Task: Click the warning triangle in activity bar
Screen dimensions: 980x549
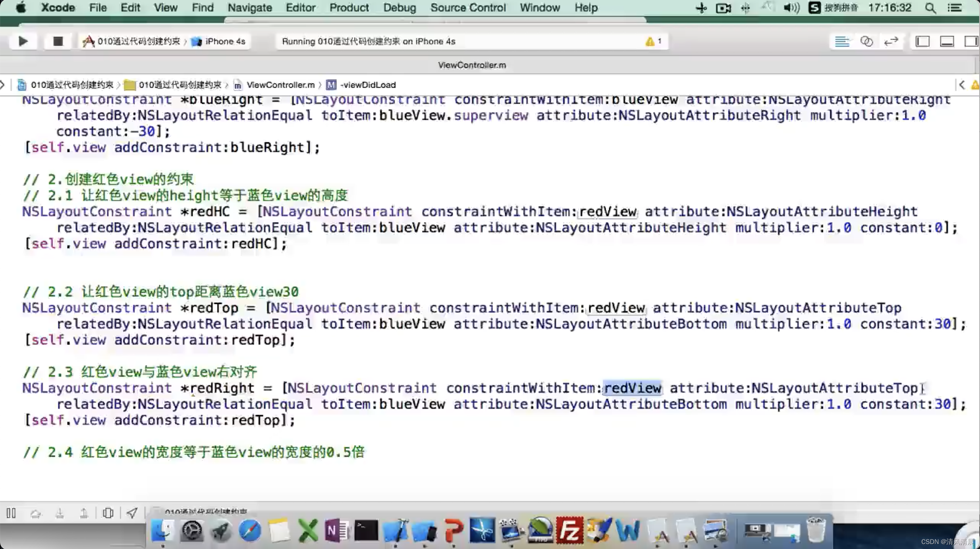Action: [650, 41]
